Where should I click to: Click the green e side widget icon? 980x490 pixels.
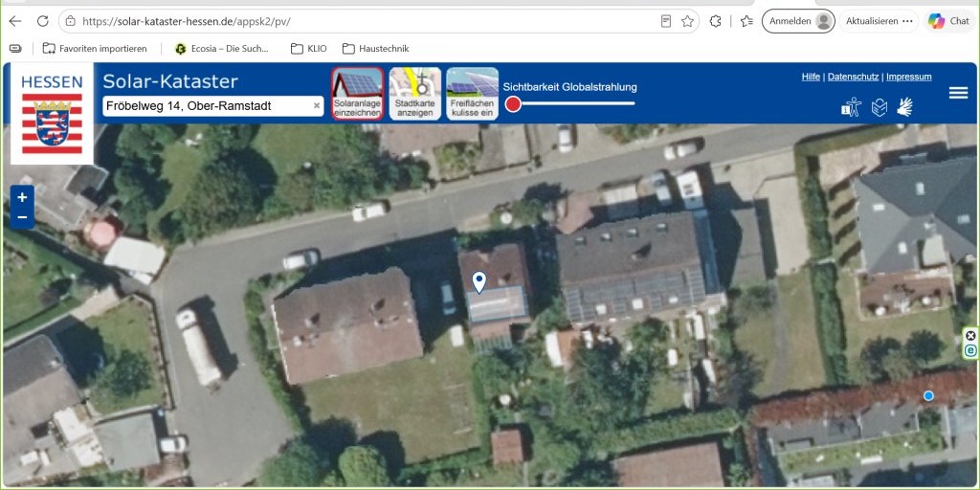point(970,350)
